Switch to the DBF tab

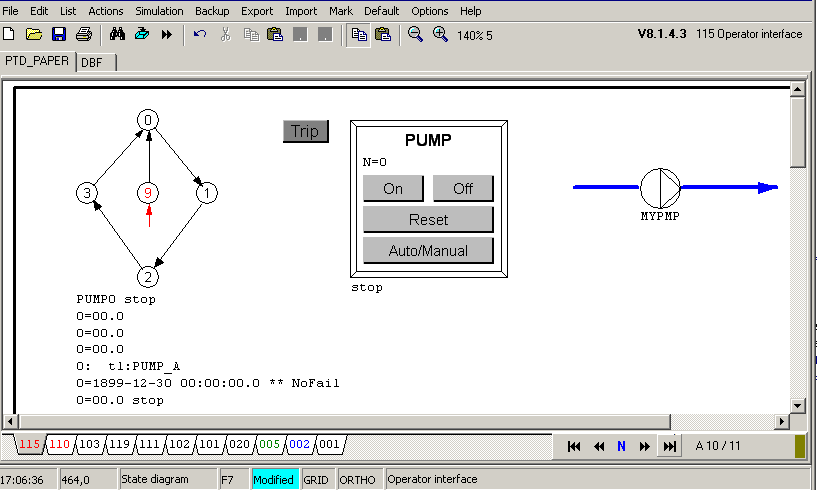click(96, 63)
